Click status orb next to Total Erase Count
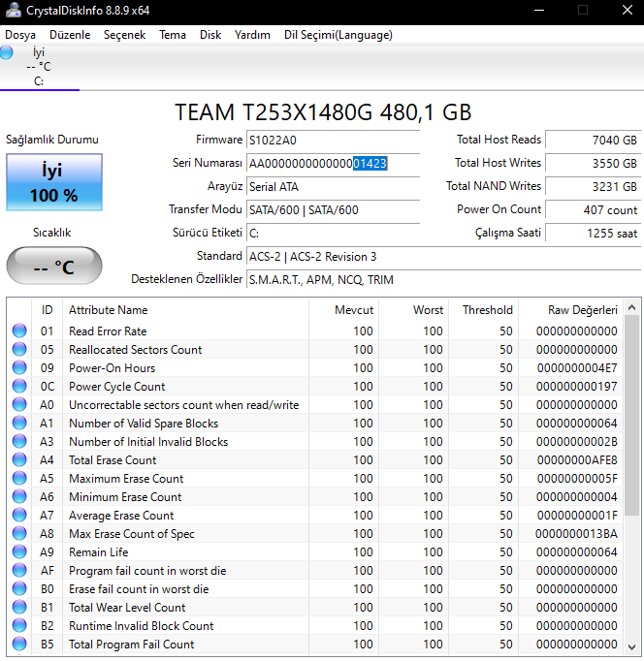The image size is (644, 661). (x=19, y=460)
